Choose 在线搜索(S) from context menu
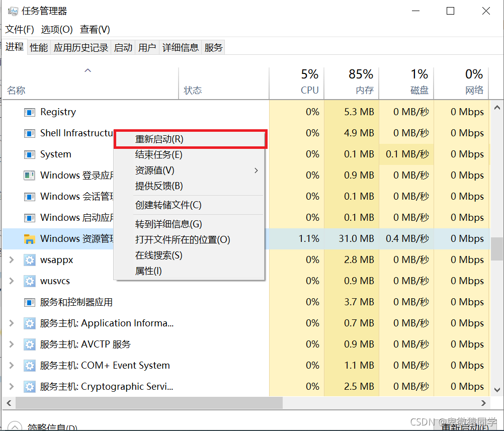 (x=190, y=255)
